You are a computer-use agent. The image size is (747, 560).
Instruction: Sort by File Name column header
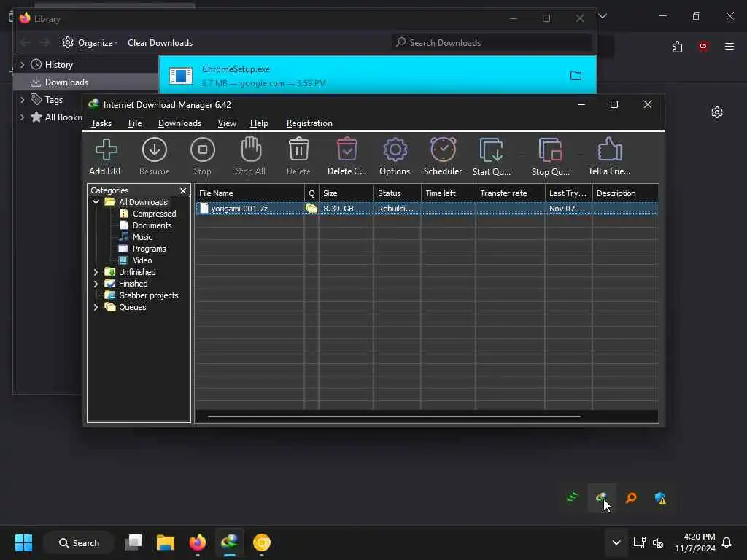(249, 193)
